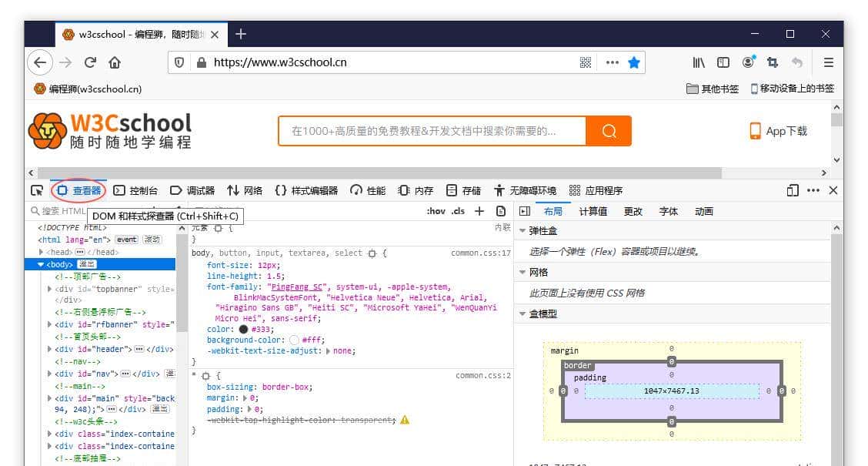Expand the margin shorthand triangle in styles
Image resolution: width=868 pixels, height=466 pixels.
pyautogui.click(x=245, y=398)
